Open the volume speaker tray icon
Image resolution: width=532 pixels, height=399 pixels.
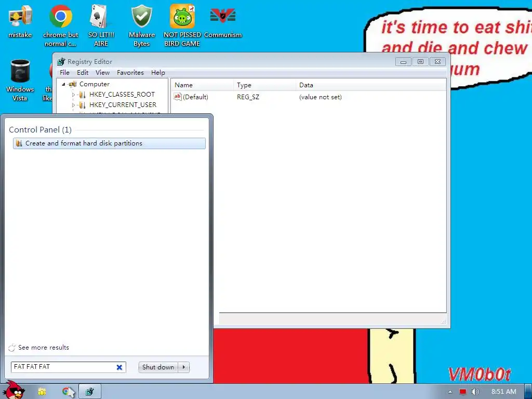coord(475,392)
